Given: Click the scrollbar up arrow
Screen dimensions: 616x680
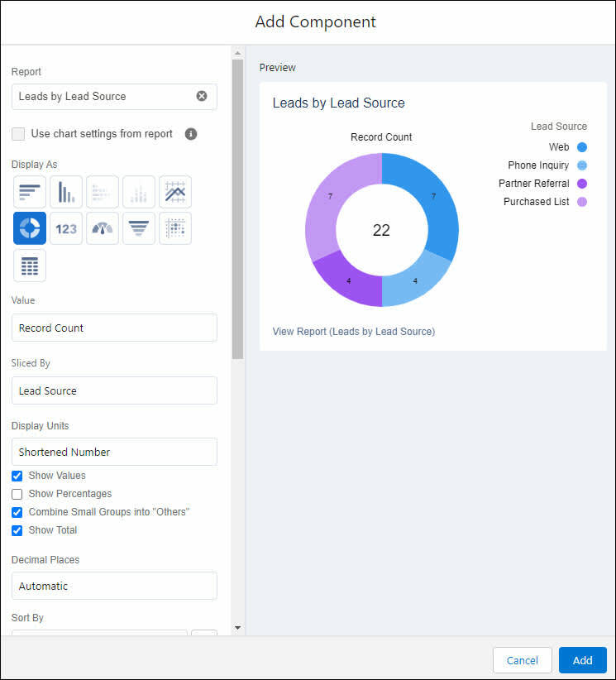Looking at the screenshot, I should pos(237,53).
